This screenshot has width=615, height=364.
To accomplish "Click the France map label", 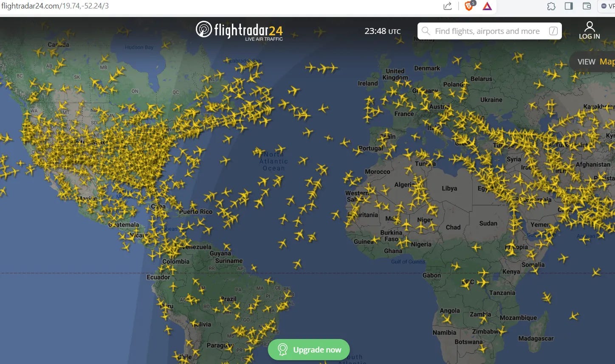I will coord(404,114).
